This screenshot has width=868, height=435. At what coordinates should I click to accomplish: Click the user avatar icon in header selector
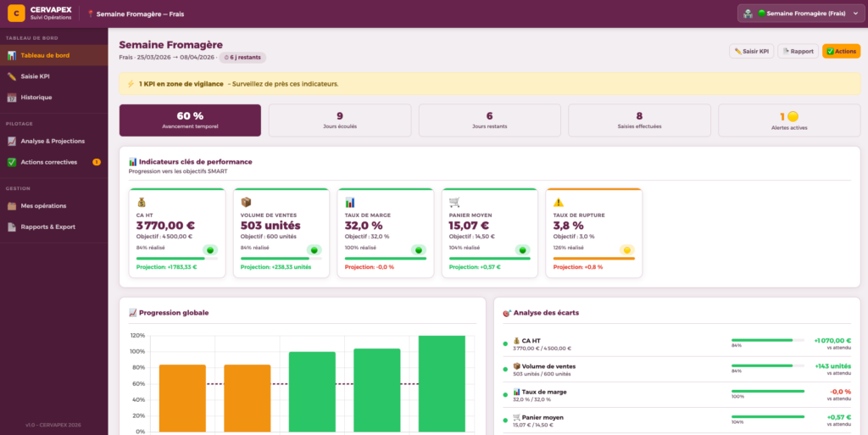tap(748, 14)
